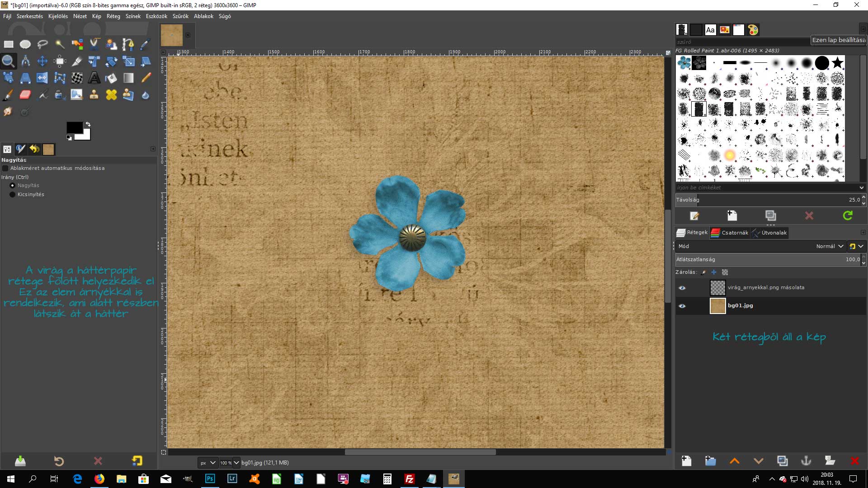Hide the bg01.jpg layer

click(x=682, y=306)
